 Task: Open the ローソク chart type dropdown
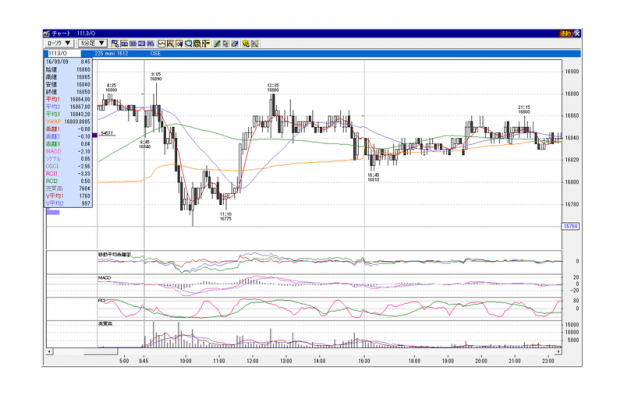(58, 43)
